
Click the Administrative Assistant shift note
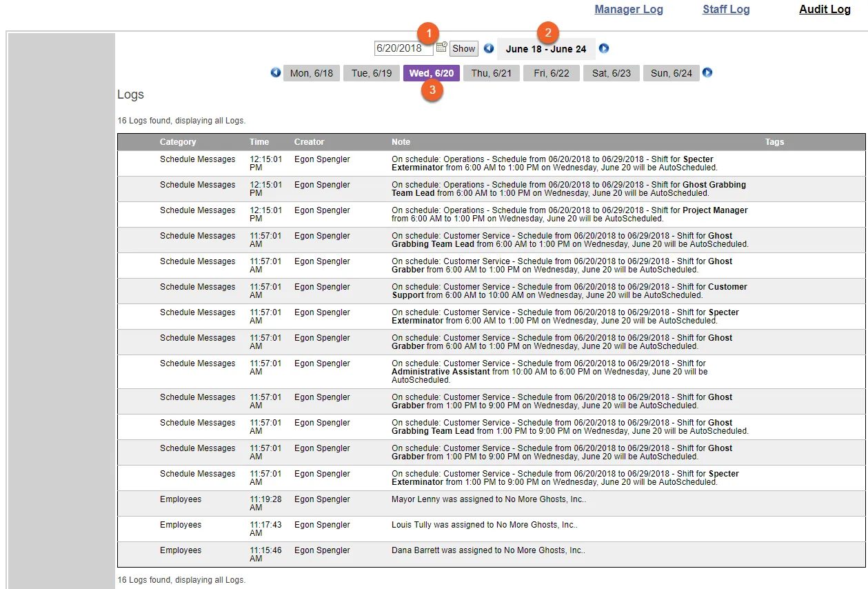point(549,372)
